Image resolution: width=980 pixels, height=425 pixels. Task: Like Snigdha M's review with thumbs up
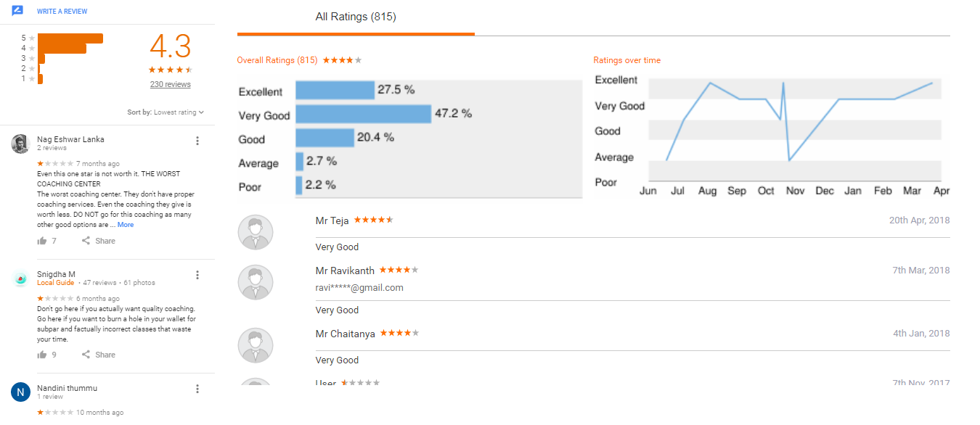click(42, 355)
